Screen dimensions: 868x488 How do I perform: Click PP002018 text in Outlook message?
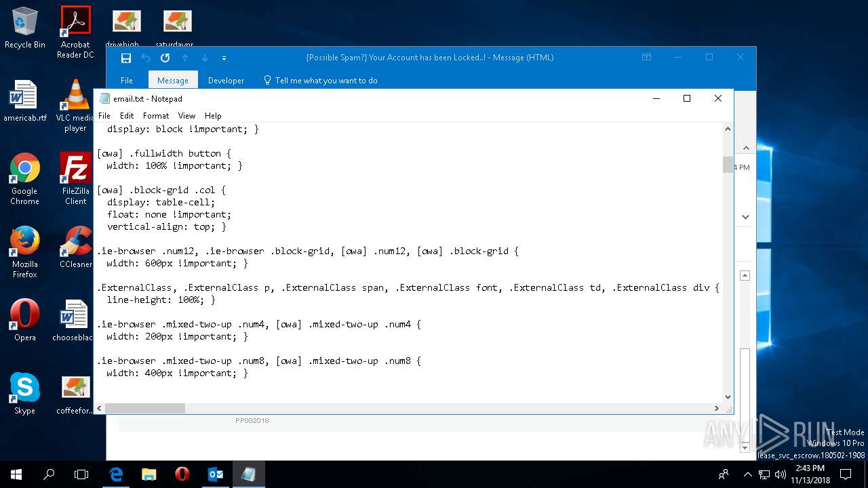[x=252, y=421]
